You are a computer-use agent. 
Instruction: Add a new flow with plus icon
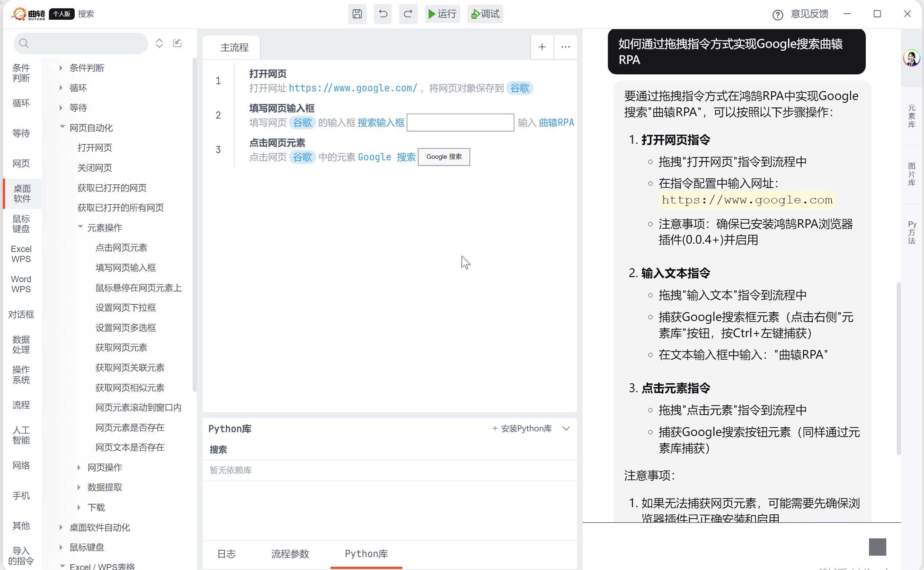coord(542,47)
